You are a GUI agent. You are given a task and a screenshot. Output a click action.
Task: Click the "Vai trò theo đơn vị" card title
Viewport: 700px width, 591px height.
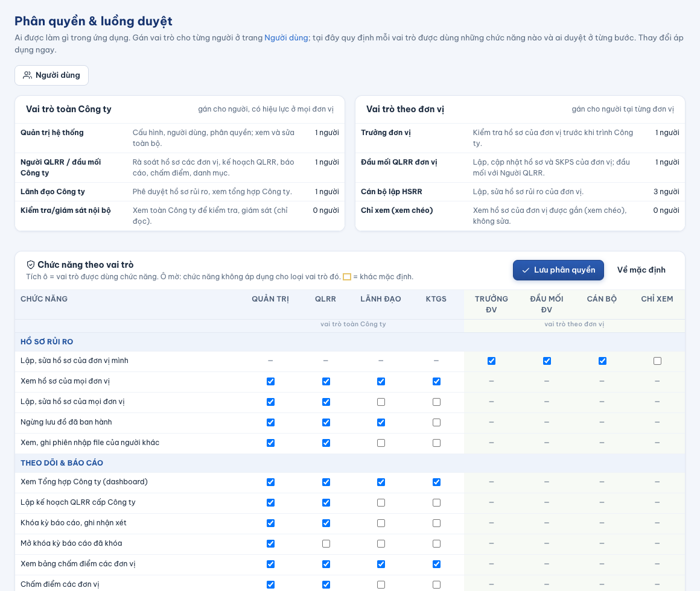click(x=405, y=109)
